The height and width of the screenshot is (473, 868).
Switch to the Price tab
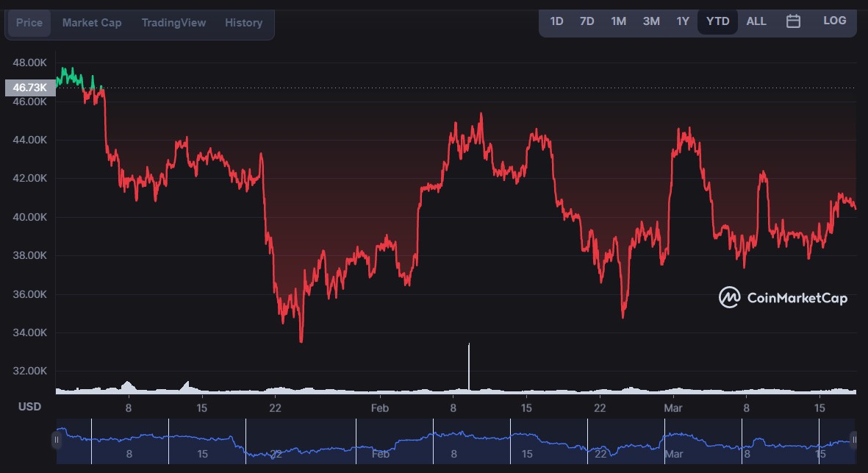(29, 23)
